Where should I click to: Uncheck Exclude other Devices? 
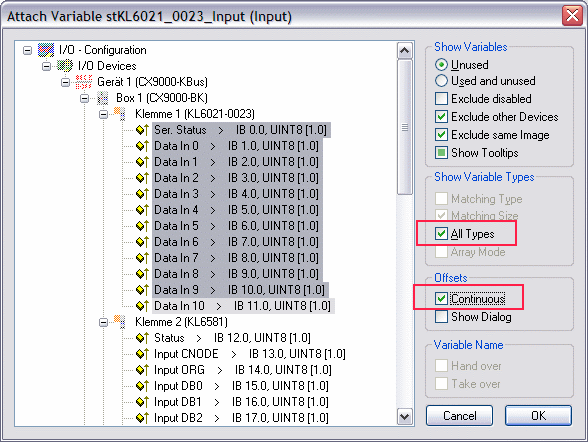441,117
